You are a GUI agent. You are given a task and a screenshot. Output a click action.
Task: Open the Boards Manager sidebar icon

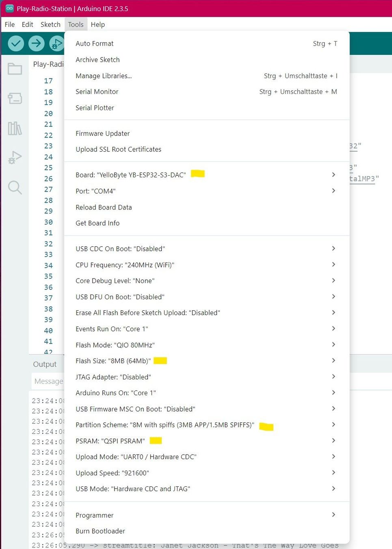pyautogui.click(x=15, y=98)
